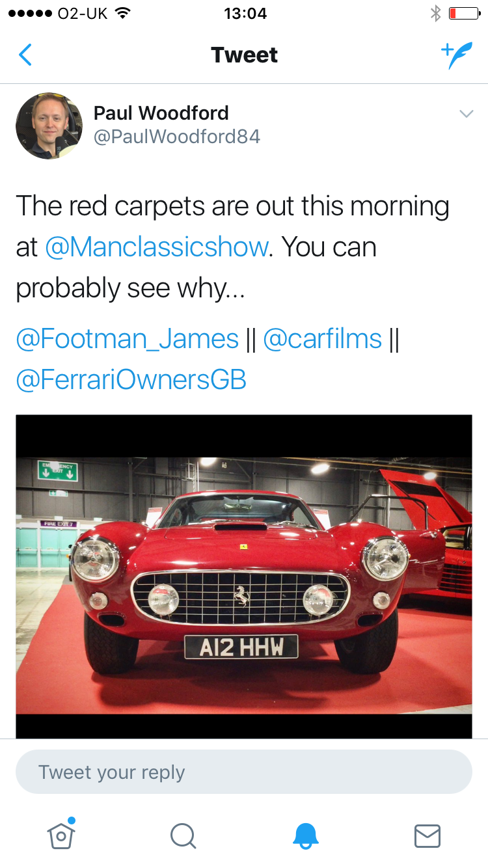The width and height of the screenshot is (488, 868).
Task: Open the Paul Woodford display name
Action: (161, 113)
